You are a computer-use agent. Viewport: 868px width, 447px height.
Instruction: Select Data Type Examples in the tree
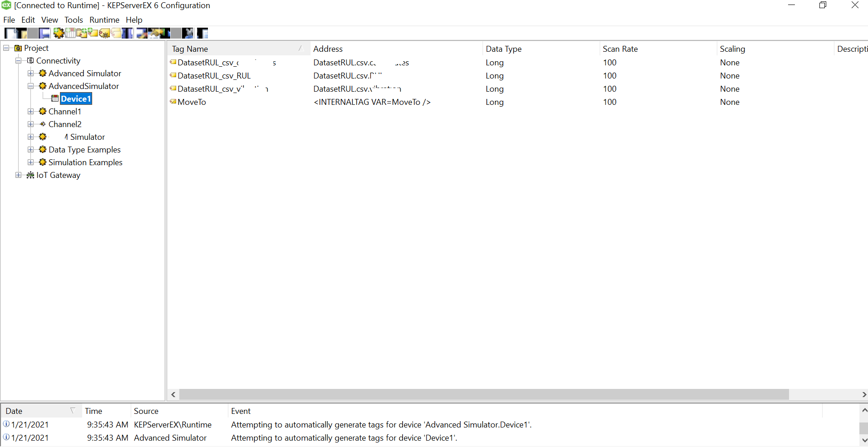[x=84, y=150]
